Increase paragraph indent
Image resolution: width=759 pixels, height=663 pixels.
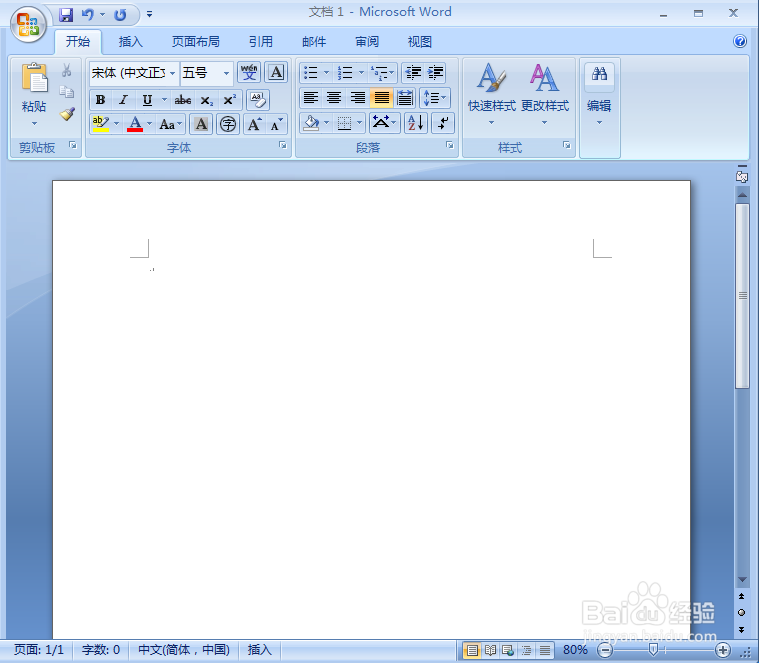[x=436, y=73]
